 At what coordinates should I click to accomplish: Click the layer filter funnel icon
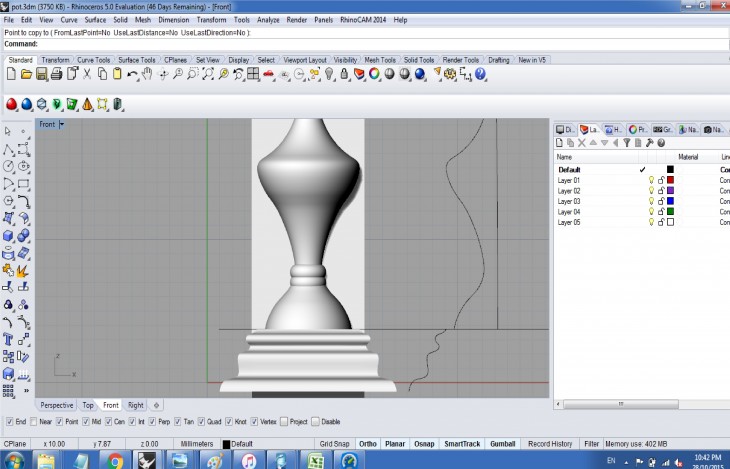626,143
